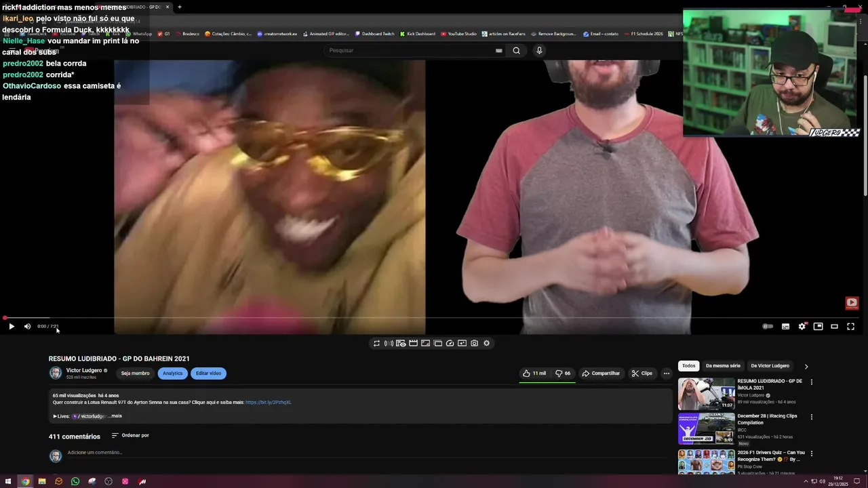Open F1 Schedule 2026 bookmark

643,34
